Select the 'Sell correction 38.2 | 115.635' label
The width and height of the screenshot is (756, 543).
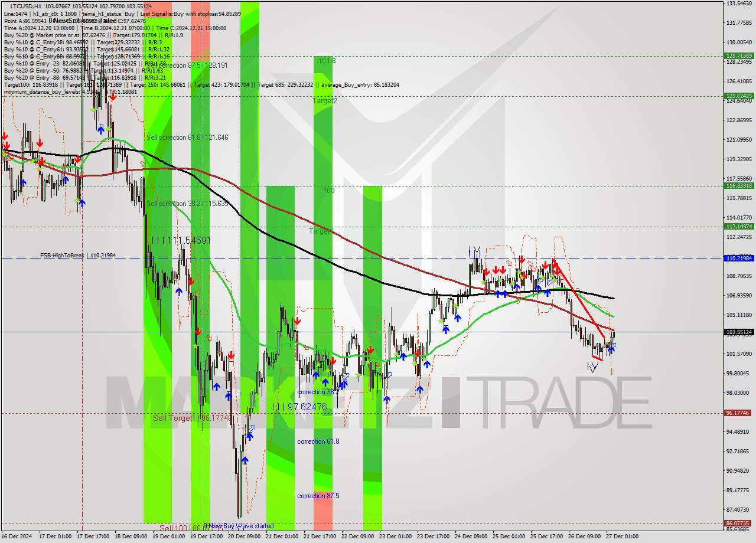tap(187, 204)
